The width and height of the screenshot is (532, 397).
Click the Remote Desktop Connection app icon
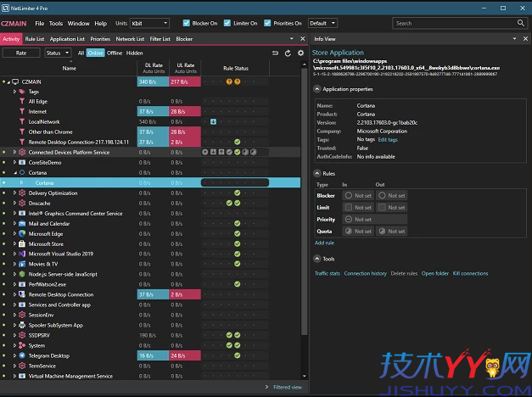22,294
